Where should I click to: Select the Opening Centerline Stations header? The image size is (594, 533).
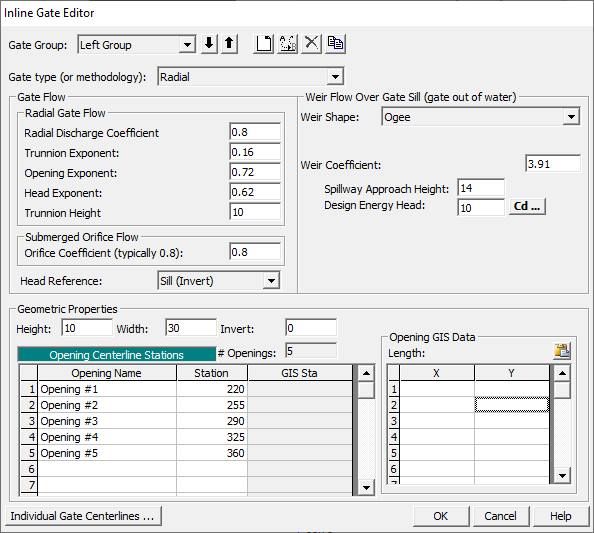[x=117, y=355]
